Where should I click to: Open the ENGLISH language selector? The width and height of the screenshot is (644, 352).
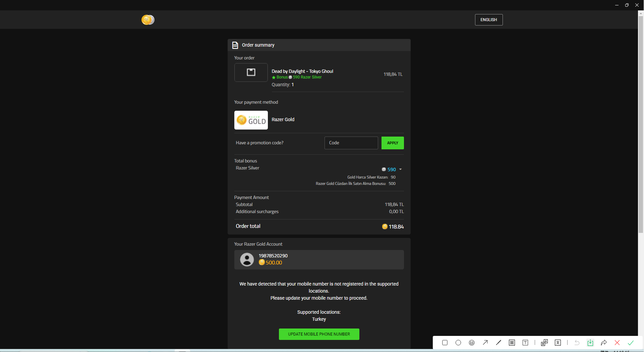(x=488, y=20)
